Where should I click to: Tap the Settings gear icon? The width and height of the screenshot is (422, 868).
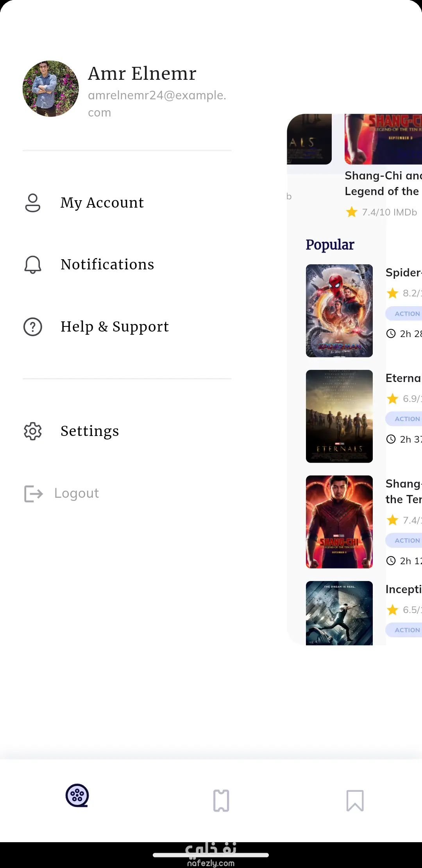(33, 431)
